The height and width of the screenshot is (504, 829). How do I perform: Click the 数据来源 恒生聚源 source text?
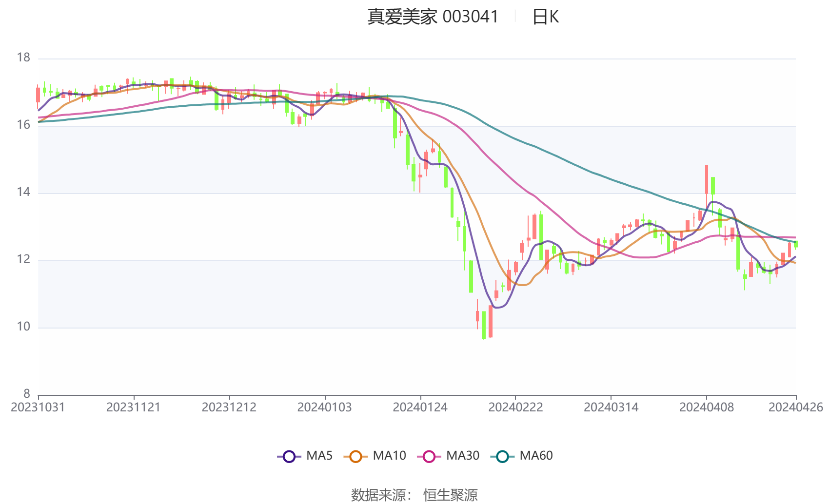pyautogui.click(x=414, y=495)
